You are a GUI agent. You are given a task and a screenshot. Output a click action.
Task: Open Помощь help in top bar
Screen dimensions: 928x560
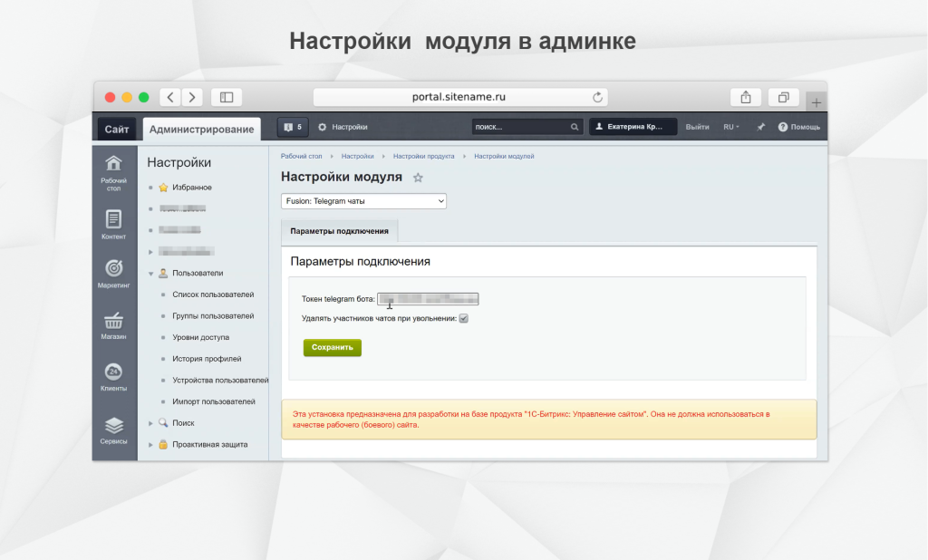point(799,127)
